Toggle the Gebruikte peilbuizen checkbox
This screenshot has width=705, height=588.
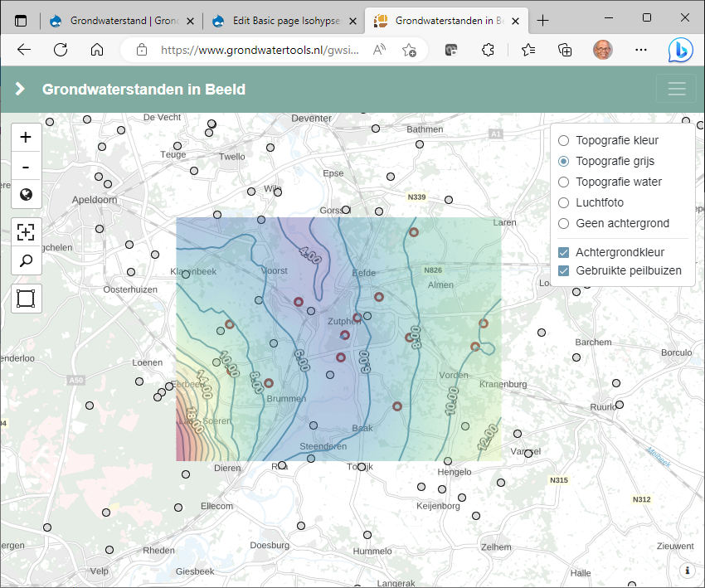click(563, 270)
